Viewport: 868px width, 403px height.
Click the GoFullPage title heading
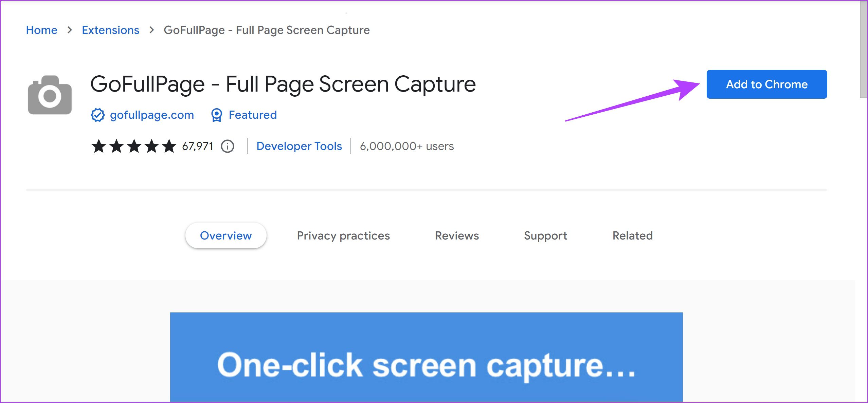coord(283,84)
